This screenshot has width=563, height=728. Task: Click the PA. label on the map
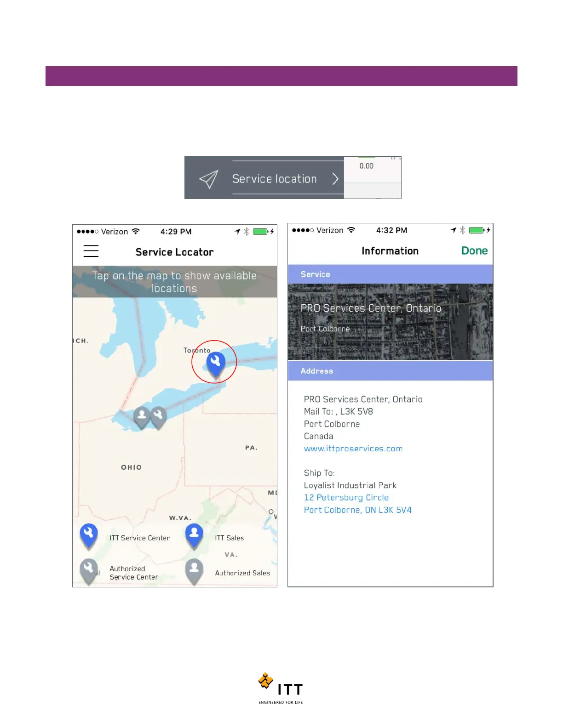pyautogui.click(x=251, y=448)
